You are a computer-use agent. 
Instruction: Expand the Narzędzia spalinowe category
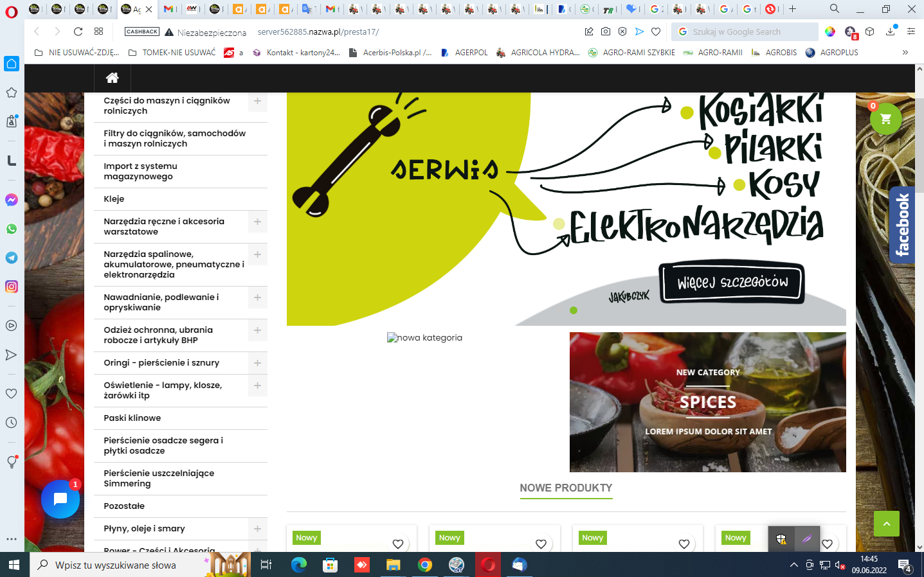[x=258, y=254]
